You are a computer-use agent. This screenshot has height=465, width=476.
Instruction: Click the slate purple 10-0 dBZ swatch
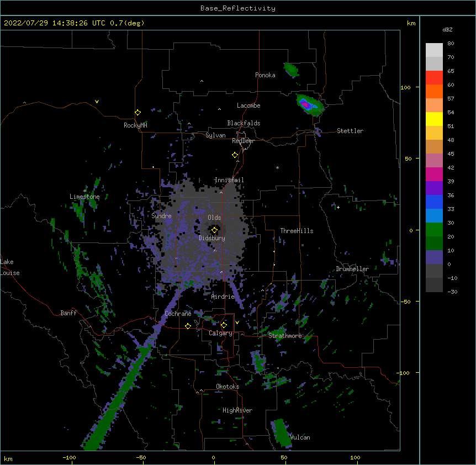tap(434, 257)
